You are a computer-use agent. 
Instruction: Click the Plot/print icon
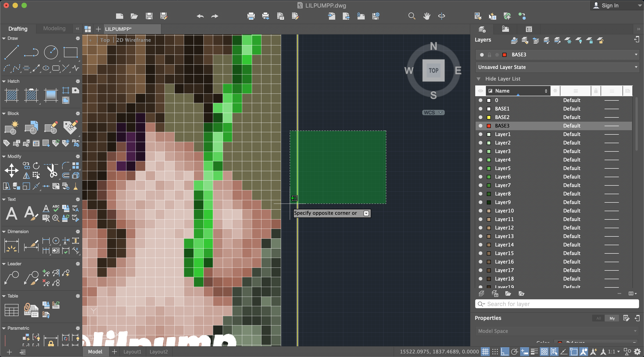[251, 16]
